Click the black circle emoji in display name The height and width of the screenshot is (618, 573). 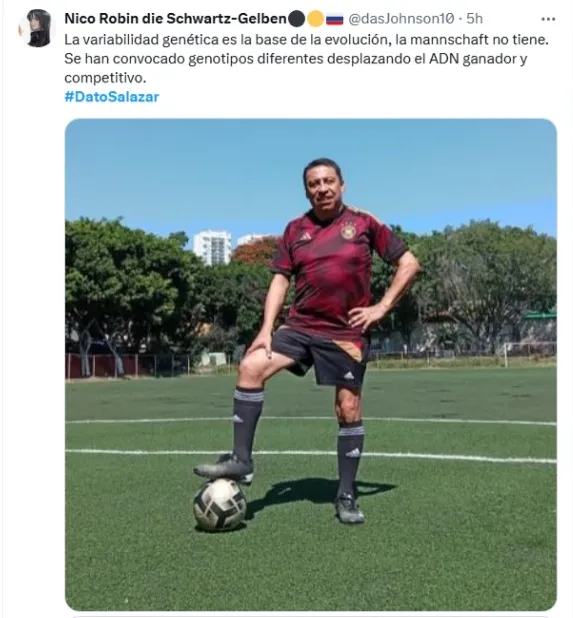tap(296, 19)
